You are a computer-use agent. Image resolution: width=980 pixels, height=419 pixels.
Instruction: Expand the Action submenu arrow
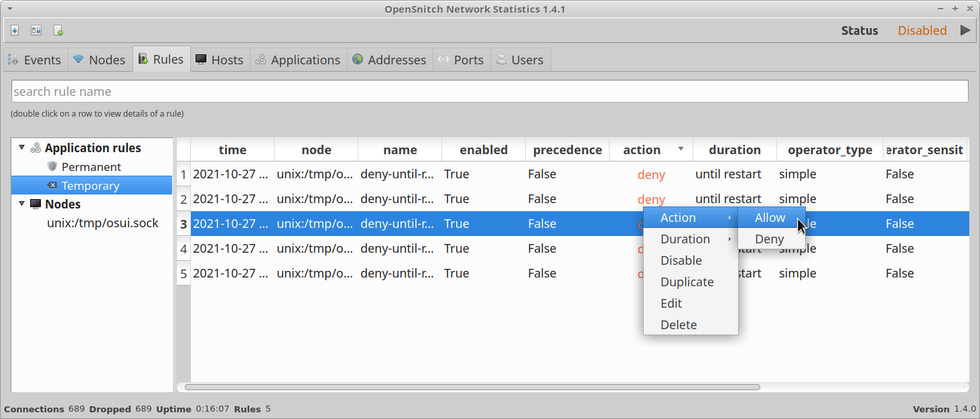click(729, 218)
